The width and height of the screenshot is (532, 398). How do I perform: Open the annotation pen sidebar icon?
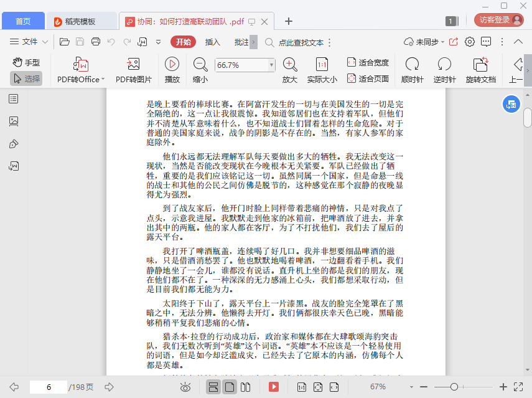click(x=14, y=144)
